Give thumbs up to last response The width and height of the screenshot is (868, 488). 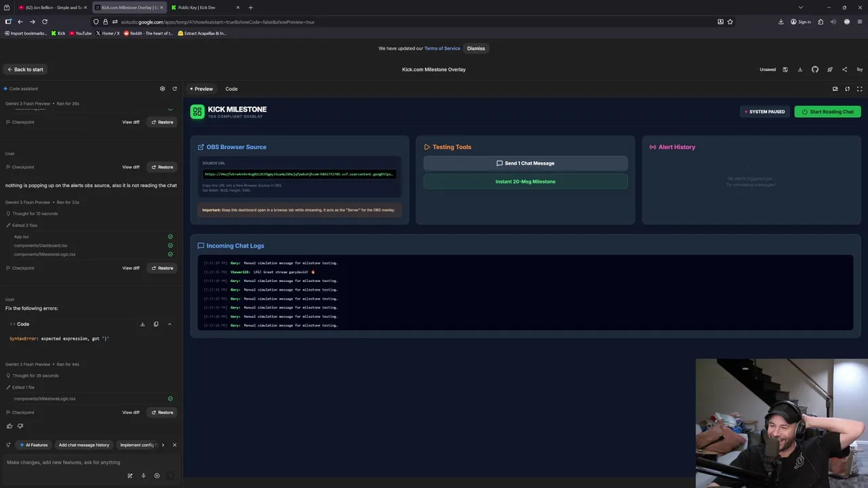point(9,426)
